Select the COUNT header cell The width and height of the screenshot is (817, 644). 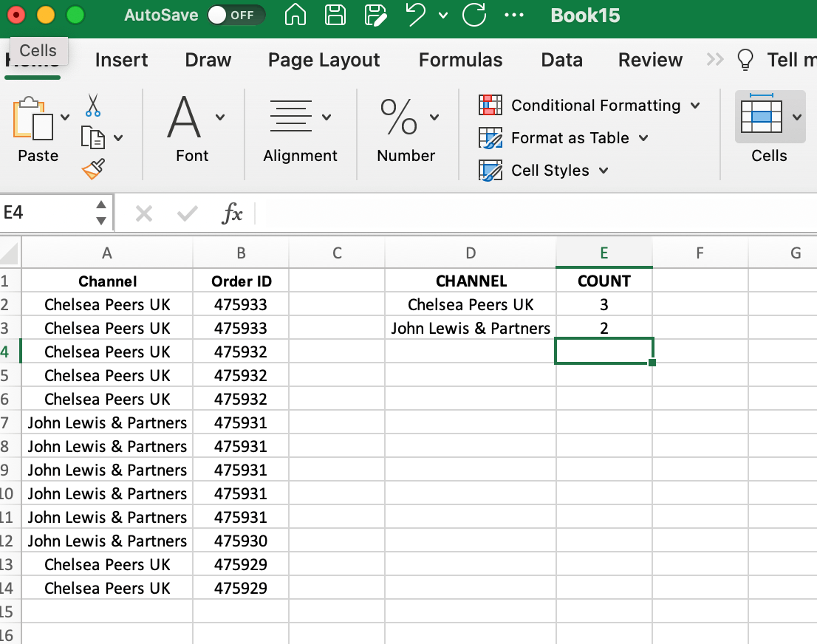click(604, 281)
